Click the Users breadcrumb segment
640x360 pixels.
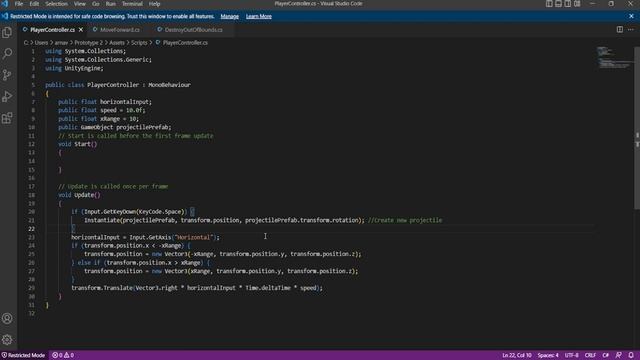point(41,42)
